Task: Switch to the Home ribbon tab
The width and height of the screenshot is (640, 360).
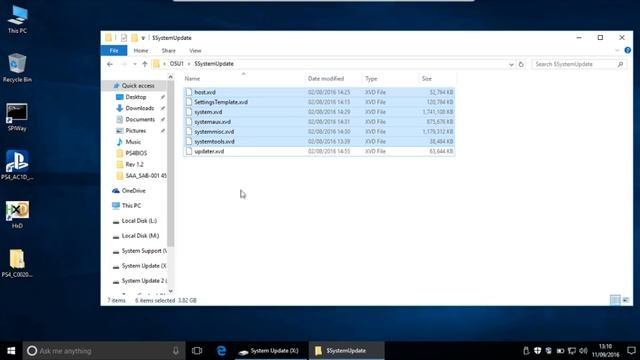Action: coord(141,51)
